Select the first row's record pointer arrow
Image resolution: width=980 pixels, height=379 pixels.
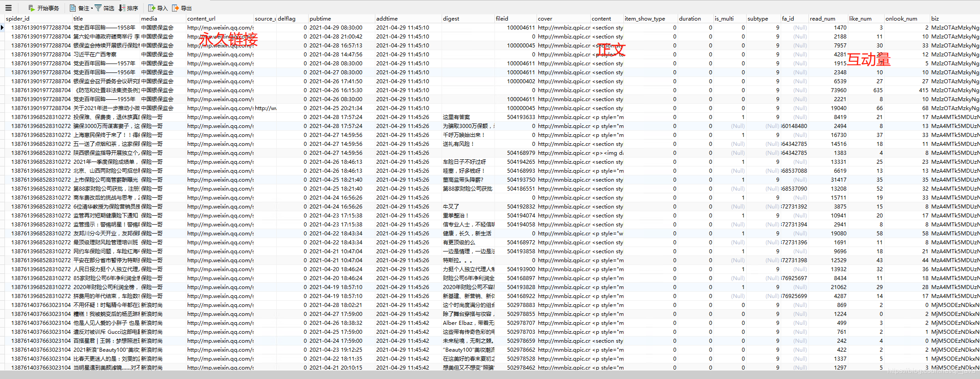click(2, 27)
